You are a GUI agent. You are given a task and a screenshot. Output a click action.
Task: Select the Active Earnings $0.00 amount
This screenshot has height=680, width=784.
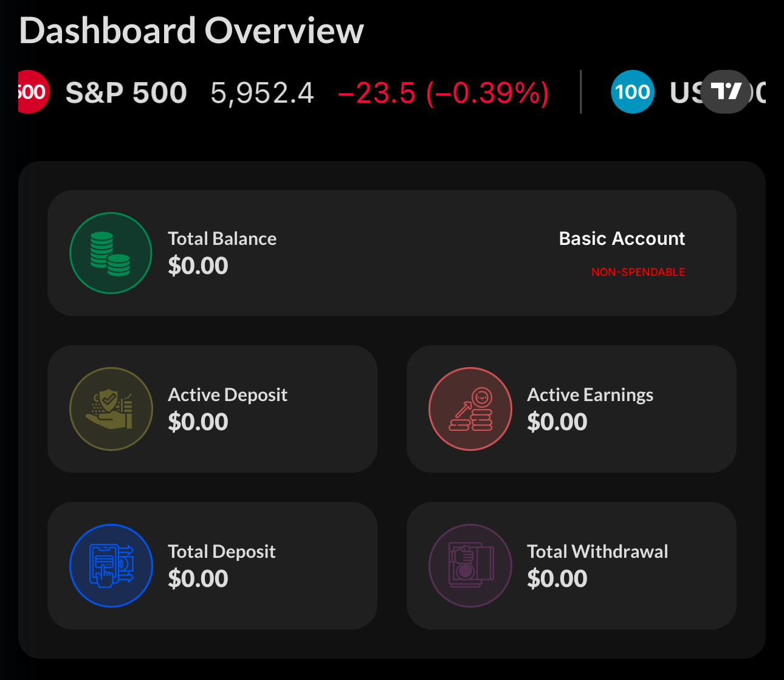click(557, 422)
